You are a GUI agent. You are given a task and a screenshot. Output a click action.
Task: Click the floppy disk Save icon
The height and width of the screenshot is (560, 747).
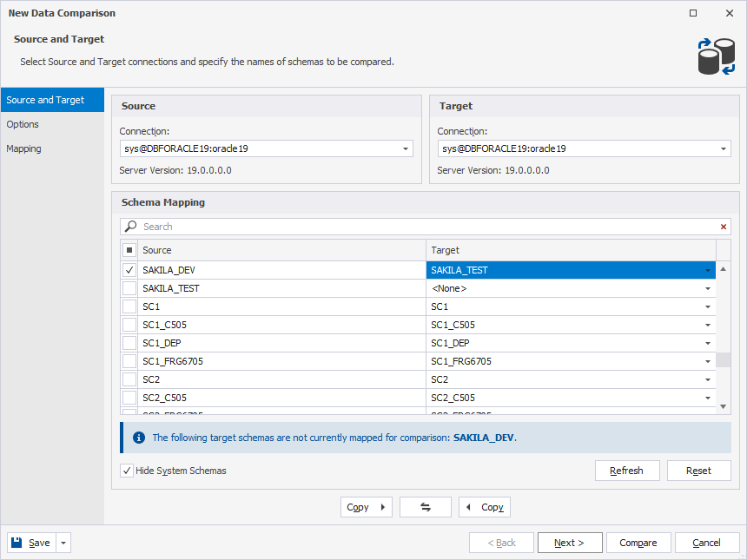click(x=17, y=543)
